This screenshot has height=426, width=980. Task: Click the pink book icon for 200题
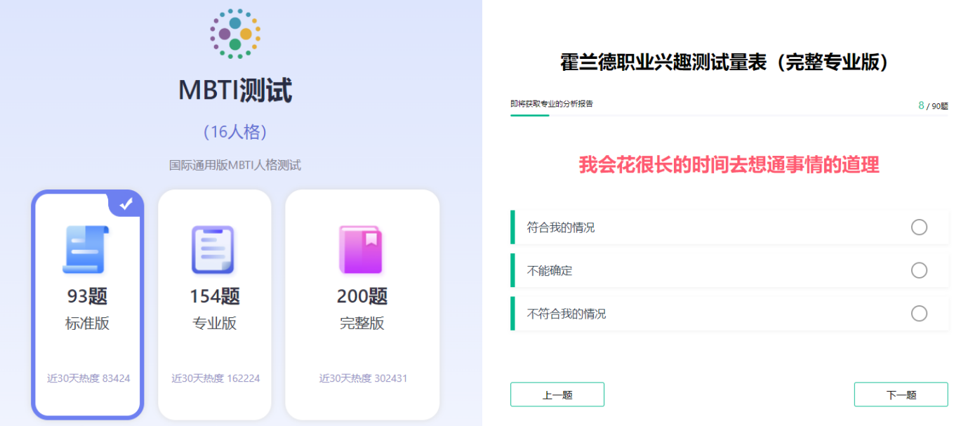point(360,249)
